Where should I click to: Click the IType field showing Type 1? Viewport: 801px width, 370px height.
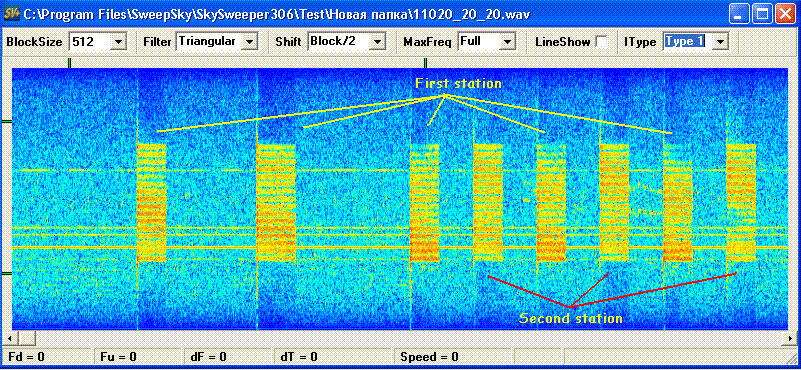tap(687, 42)
